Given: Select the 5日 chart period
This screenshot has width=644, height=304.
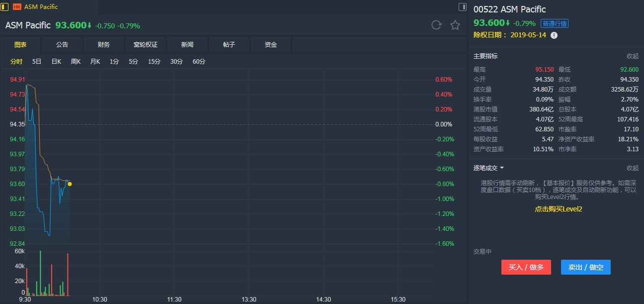Looking at the screenshot, I should (x=37, y=62).
